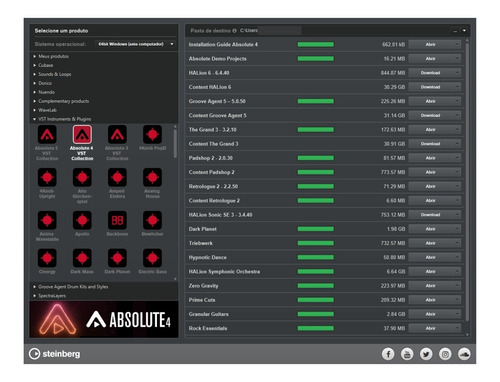Screen dimensions: 500x382
Task: Select the Granular Guitars row text
Action: pyautogui.click(x=209, y=314)
